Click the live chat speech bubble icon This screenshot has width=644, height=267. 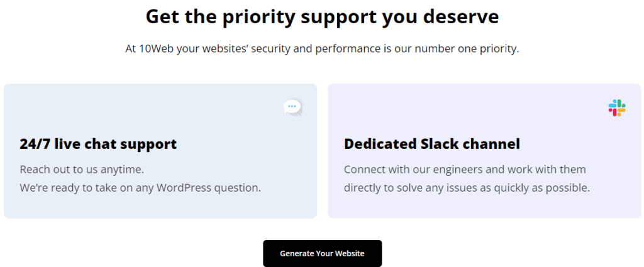(x=293, y=107)
